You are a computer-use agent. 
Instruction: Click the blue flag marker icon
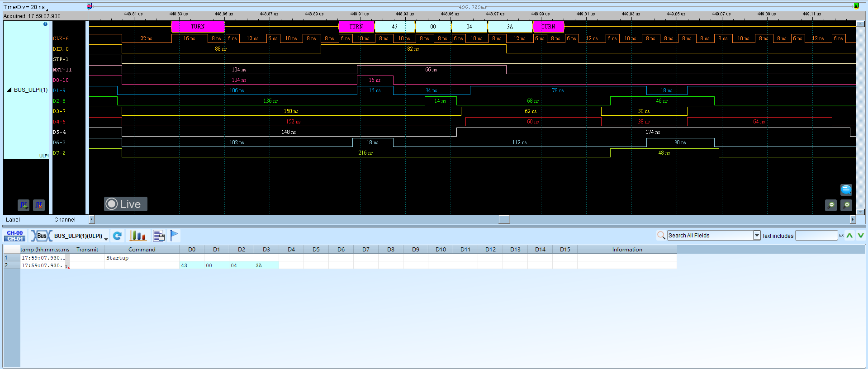[x=174, y=236]
